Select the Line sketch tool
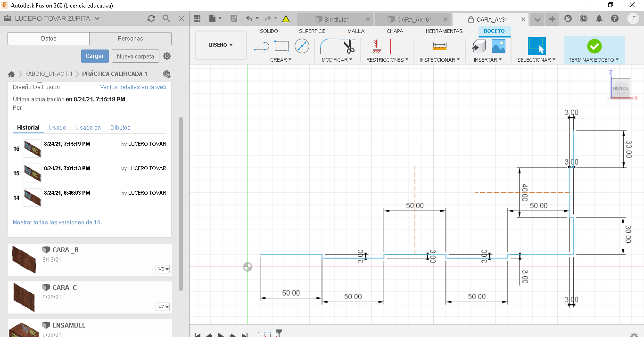Viewport: 644px width, 337px height. pyautogui.click(x=261, y=47)
